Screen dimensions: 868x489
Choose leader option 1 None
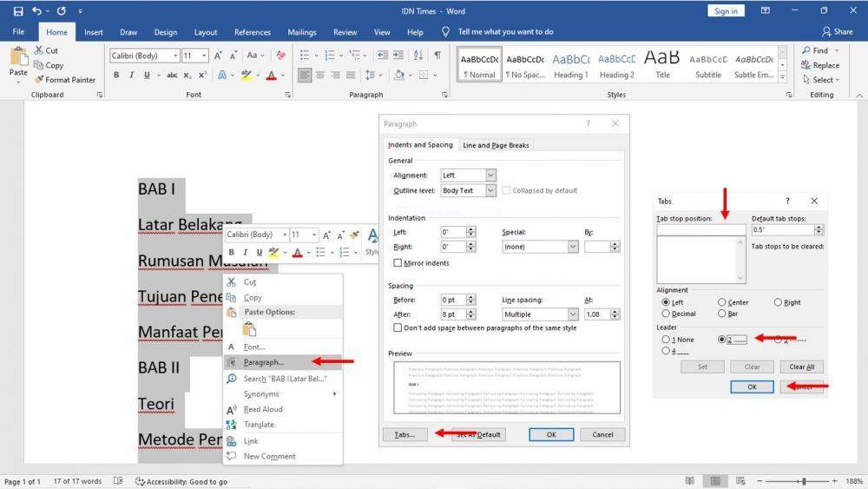[666, 340]
